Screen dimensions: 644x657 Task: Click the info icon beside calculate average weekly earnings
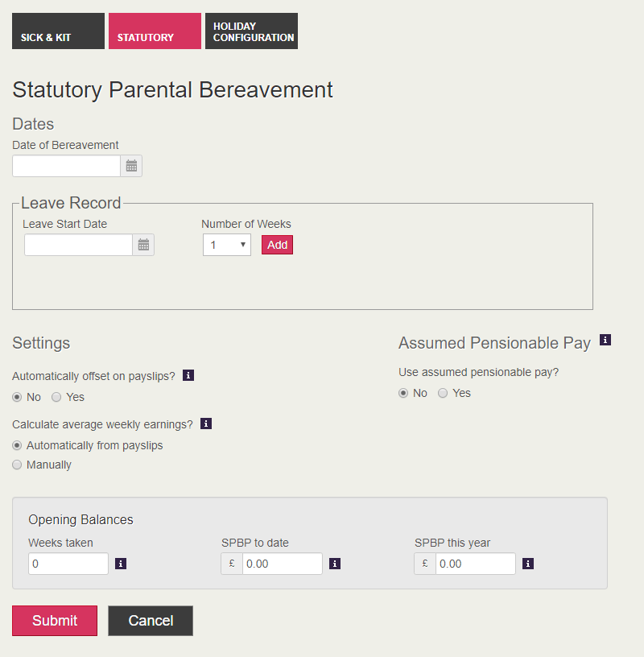205,424
